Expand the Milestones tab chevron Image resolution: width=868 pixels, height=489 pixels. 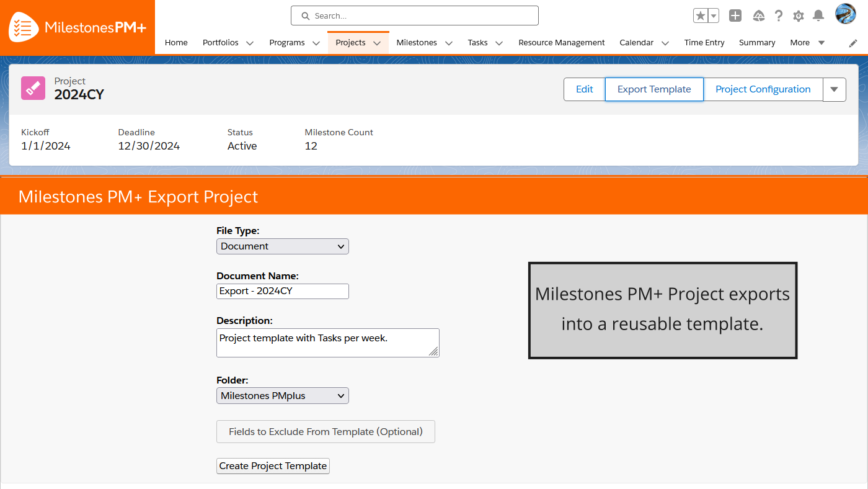coord(448,43)
